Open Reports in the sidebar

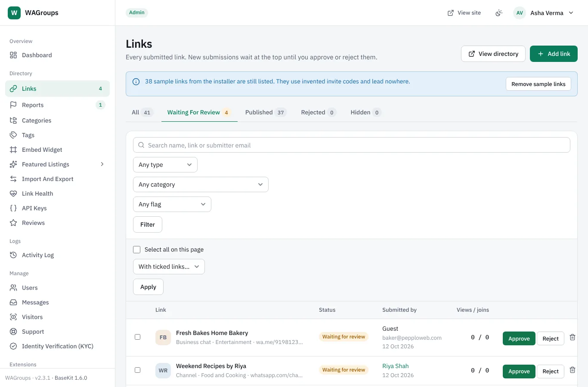point(57,105)
